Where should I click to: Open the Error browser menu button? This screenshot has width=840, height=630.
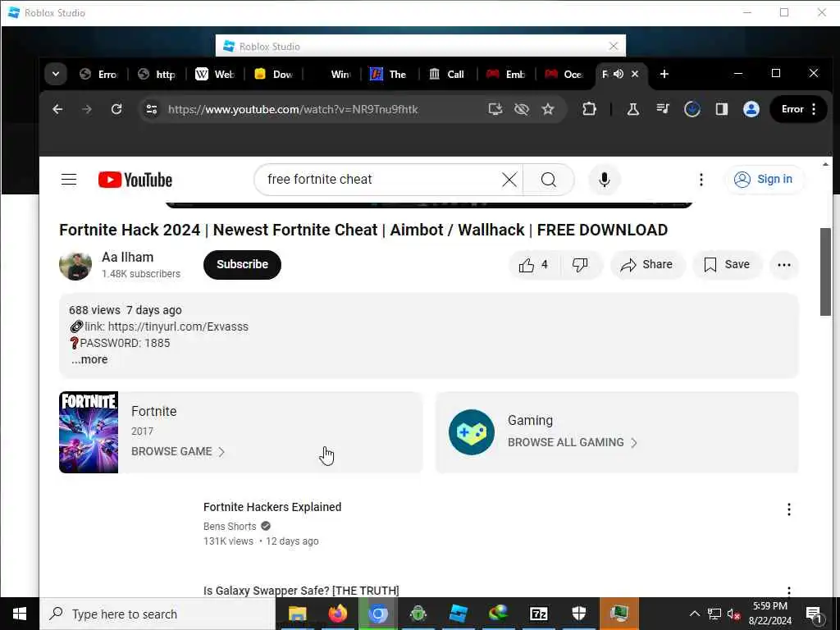pos(798,109)
